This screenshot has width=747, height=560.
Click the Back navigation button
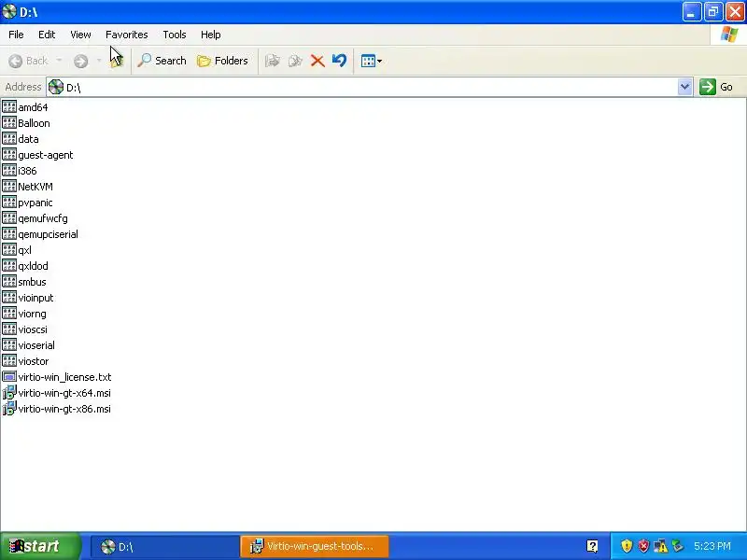(28, 61)
